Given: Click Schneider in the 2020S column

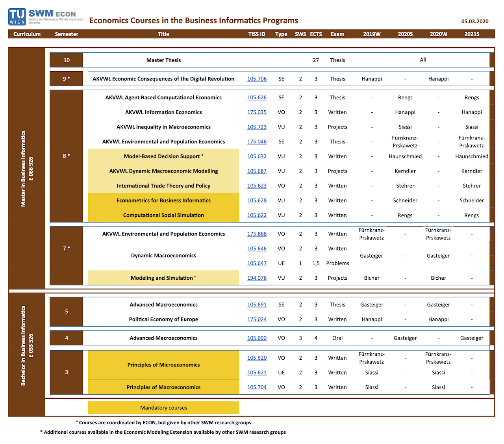Looking at the screenshot, I should (405, 201).
